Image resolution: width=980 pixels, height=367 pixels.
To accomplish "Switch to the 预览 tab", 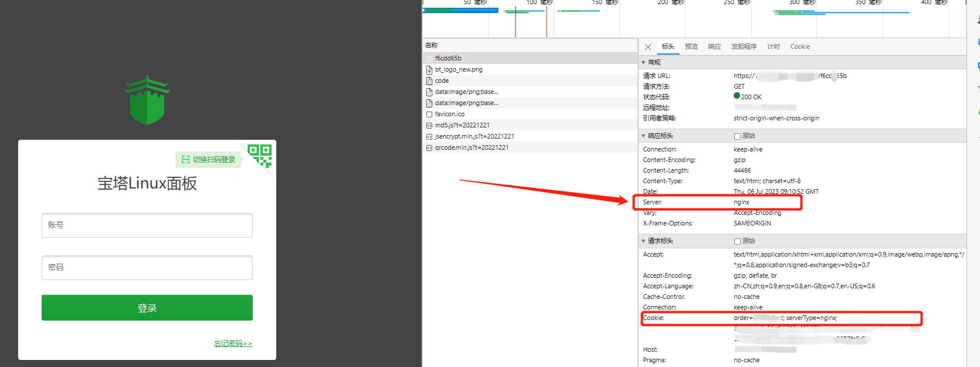I will pos(691,47).
